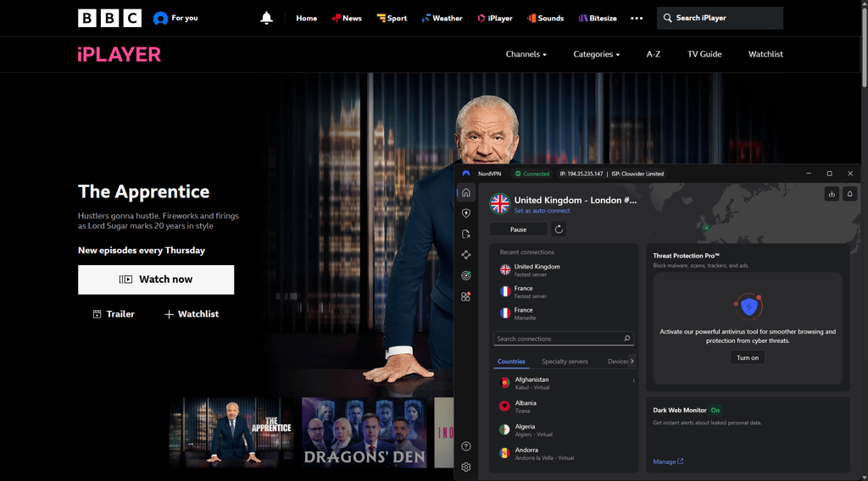Click the IP address 194.35.235.147 text
868x481 pixels.
click(x=581, y=174)
